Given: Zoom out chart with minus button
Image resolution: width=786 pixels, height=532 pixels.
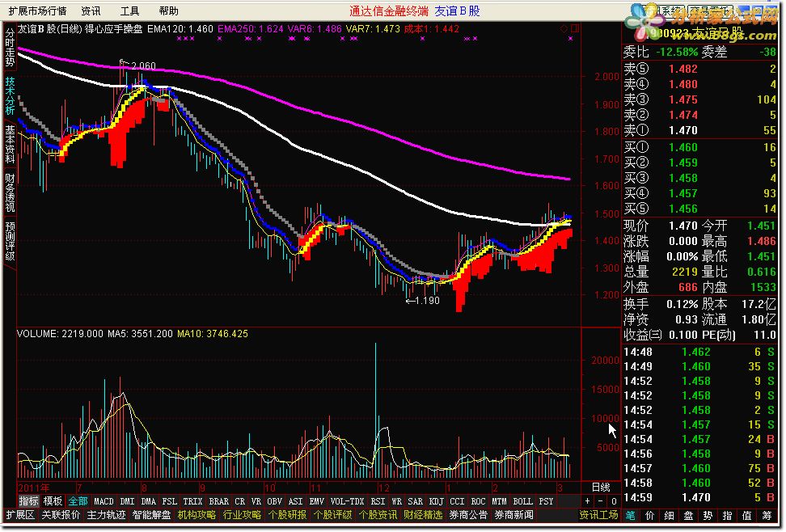Looking at the screenshot, I should pyautogui.click(x=601, y=501).
